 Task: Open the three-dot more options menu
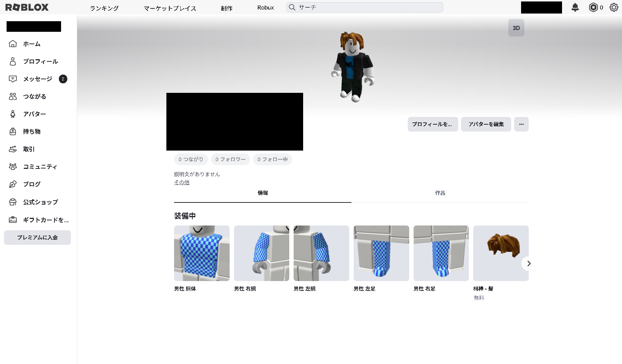521,124
